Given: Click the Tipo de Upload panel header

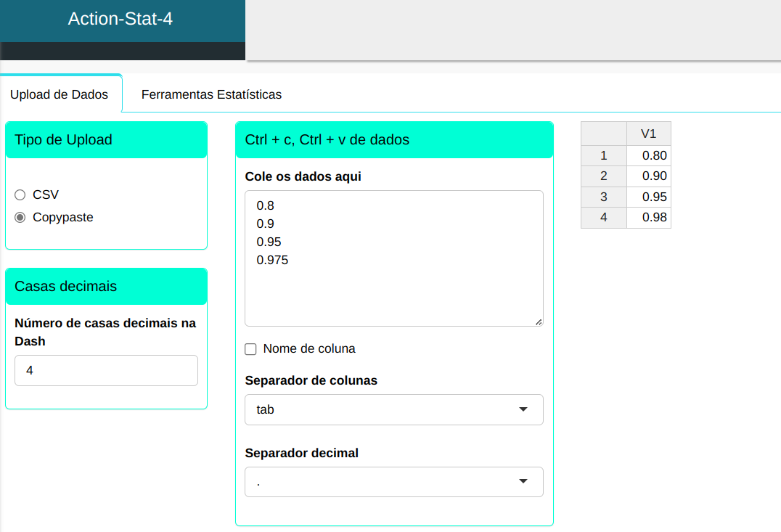Looking at the screenshot, I should 106,140.
